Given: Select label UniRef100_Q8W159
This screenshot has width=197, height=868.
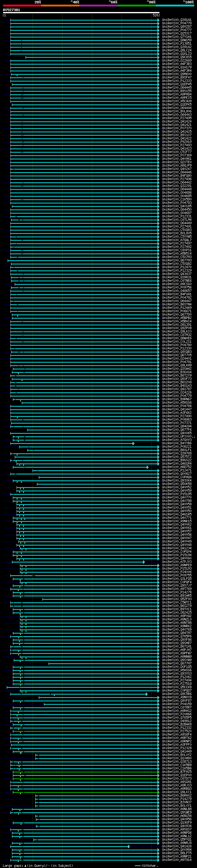Looking at the screenshot, I should pos(177,40).
